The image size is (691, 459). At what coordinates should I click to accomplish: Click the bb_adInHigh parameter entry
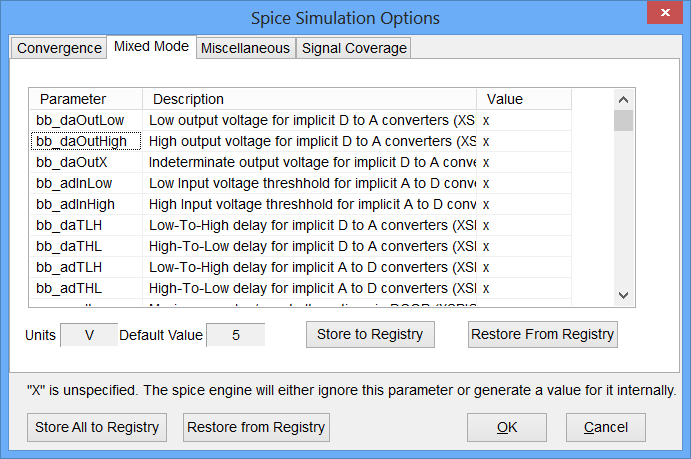coord(75,204)
